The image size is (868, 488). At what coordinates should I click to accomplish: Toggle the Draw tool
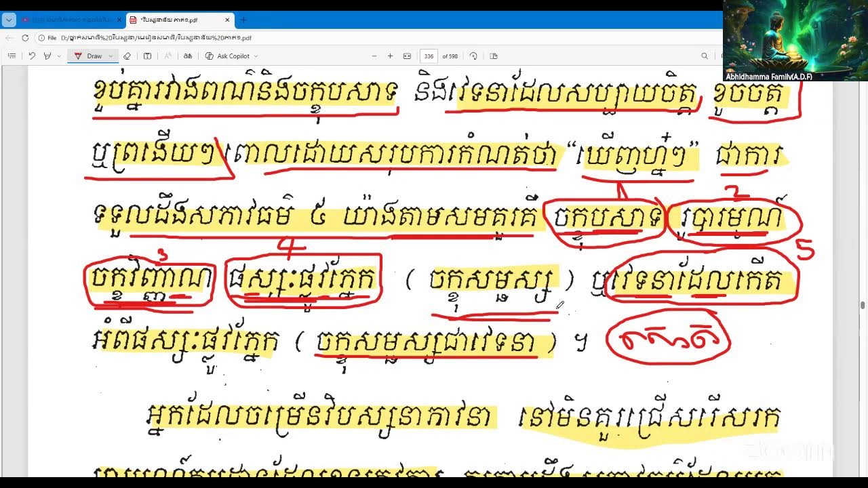tap(88, 56)
